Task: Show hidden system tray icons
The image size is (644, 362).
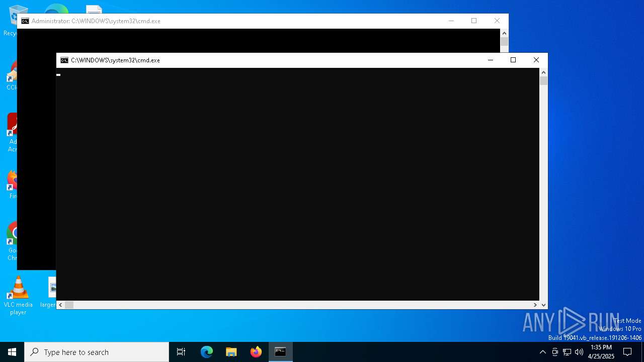Action: point(542,352)
